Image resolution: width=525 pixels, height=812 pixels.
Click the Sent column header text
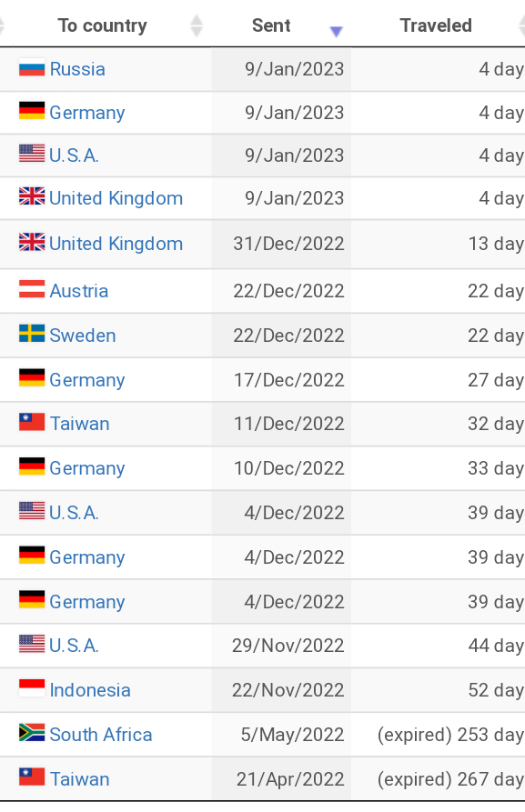pyautogui.click(x=271, y=25)
